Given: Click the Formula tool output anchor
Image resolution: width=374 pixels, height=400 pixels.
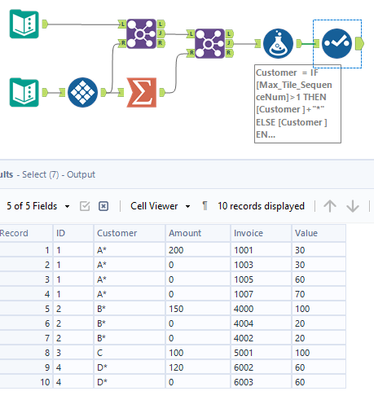Looking at the screenshot, I should point(299,43).
